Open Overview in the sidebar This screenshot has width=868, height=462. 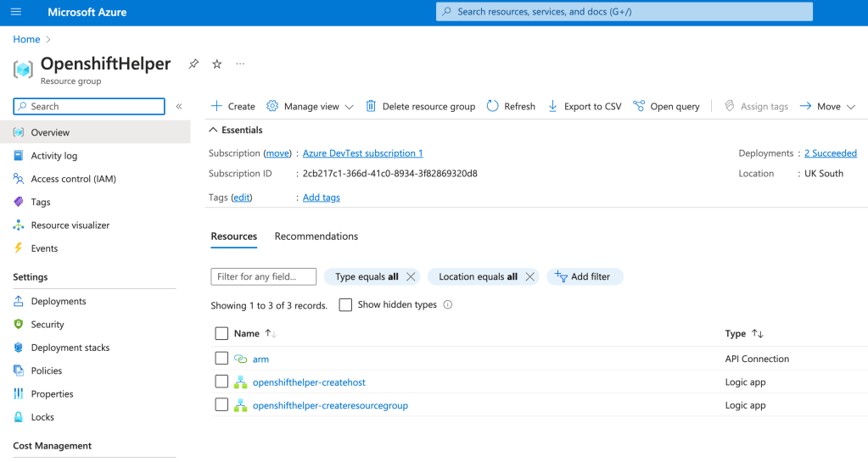95,132
